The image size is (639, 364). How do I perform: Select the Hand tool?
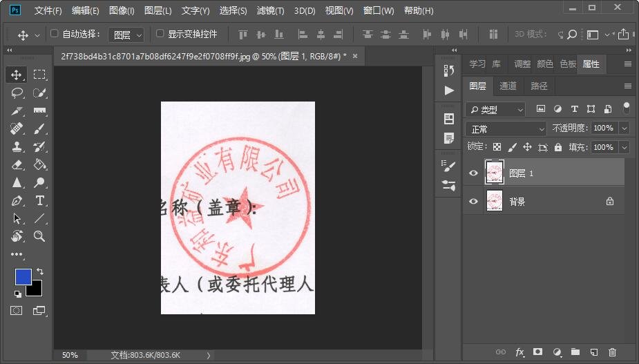(x=17, y=236)
